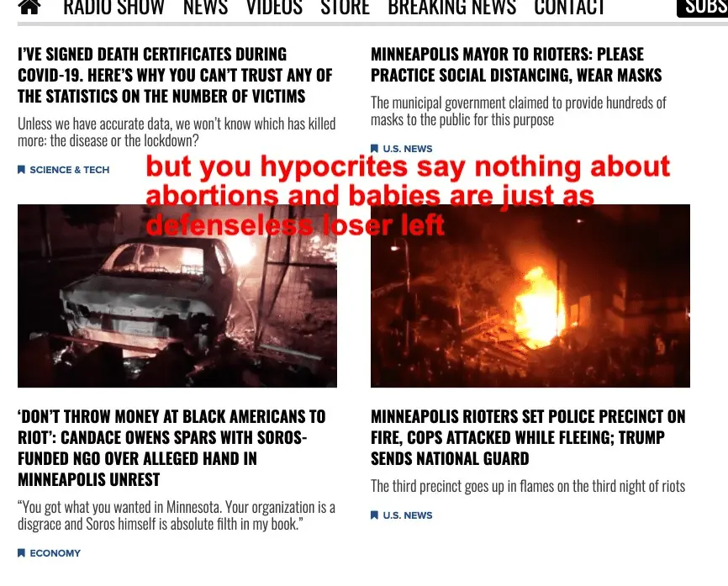Select Videos in the navigation bar

(x=274, y=7)
